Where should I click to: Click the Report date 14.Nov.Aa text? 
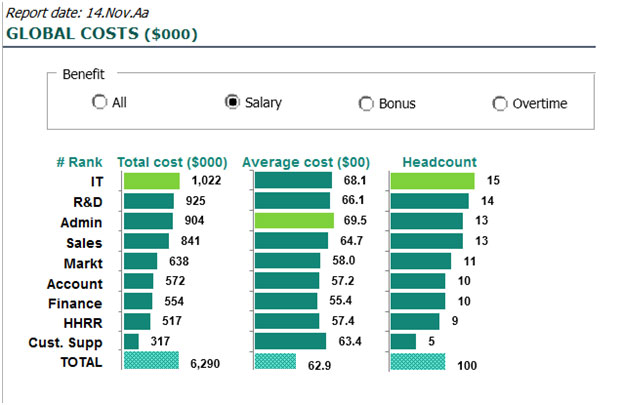coord(77,13)
